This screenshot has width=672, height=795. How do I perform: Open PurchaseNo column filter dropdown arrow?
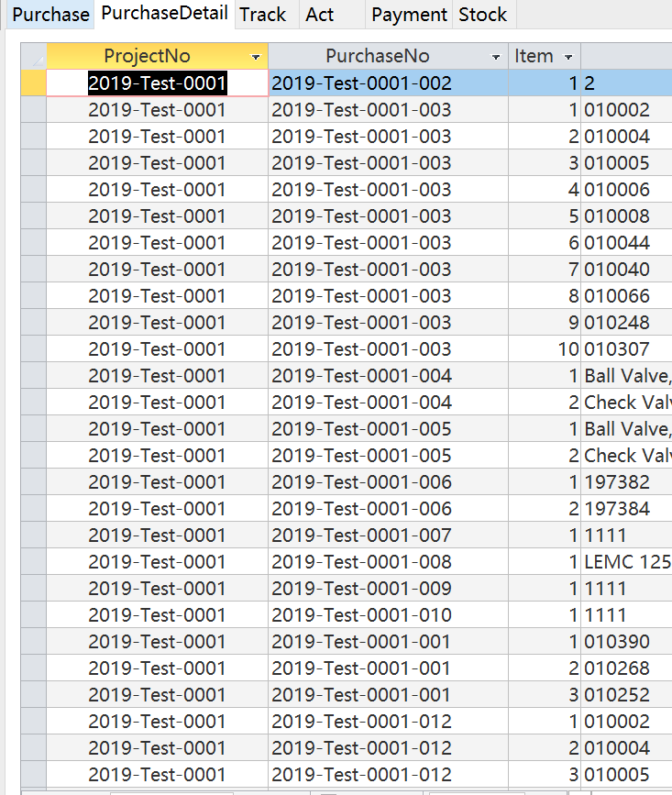(x=496, y=57)
